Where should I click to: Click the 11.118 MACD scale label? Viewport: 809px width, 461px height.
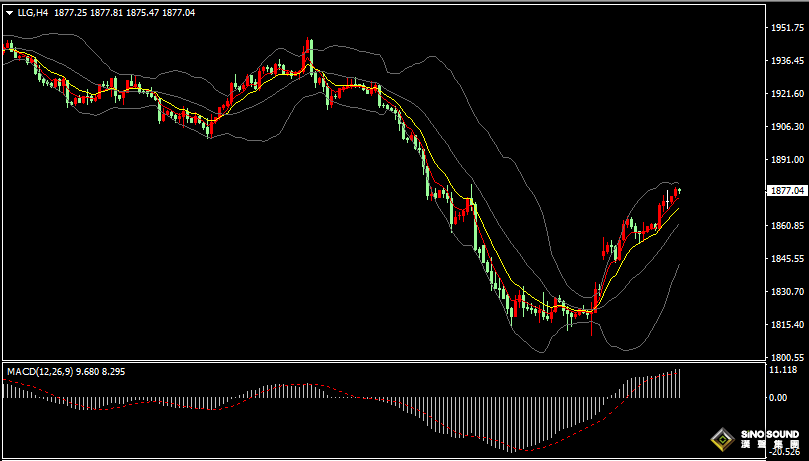pyautogui.click(x=784, y=370)
